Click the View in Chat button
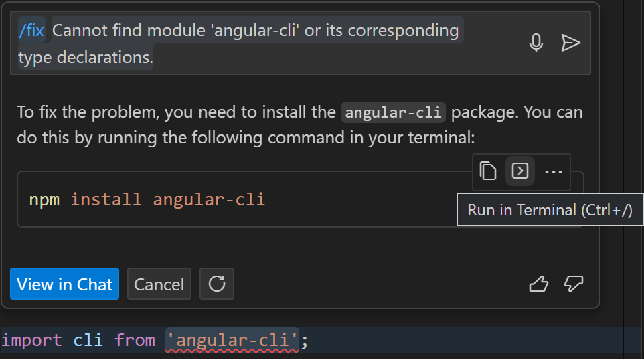The height and width of the screenshot is (360, 644). coord(64,284)
